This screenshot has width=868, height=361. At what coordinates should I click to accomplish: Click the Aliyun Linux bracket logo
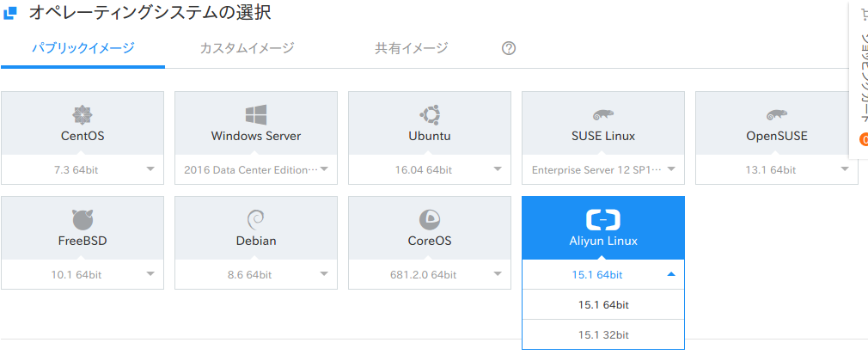click(x=603, y=220)
